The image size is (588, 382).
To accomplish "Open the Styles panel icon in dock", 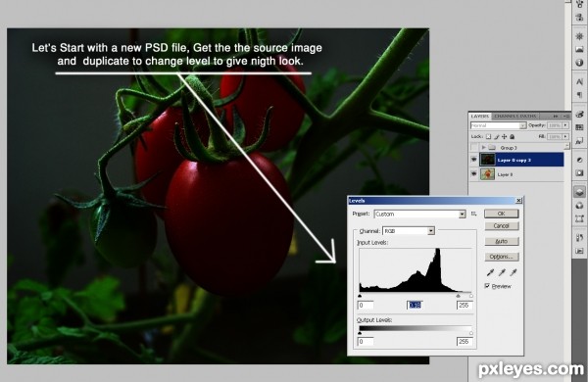I will (579, 141).
